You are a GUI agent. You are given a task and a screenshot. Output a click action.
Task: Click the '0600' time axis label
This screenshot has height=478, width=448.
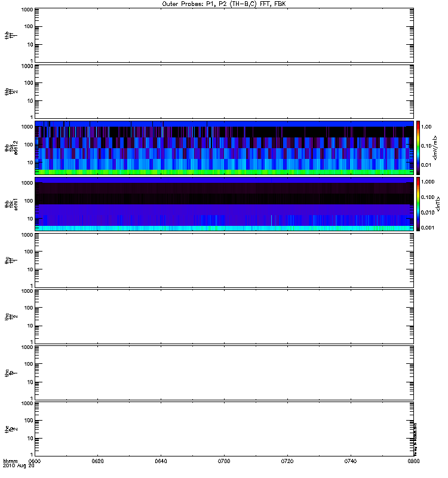click(35, 461)
